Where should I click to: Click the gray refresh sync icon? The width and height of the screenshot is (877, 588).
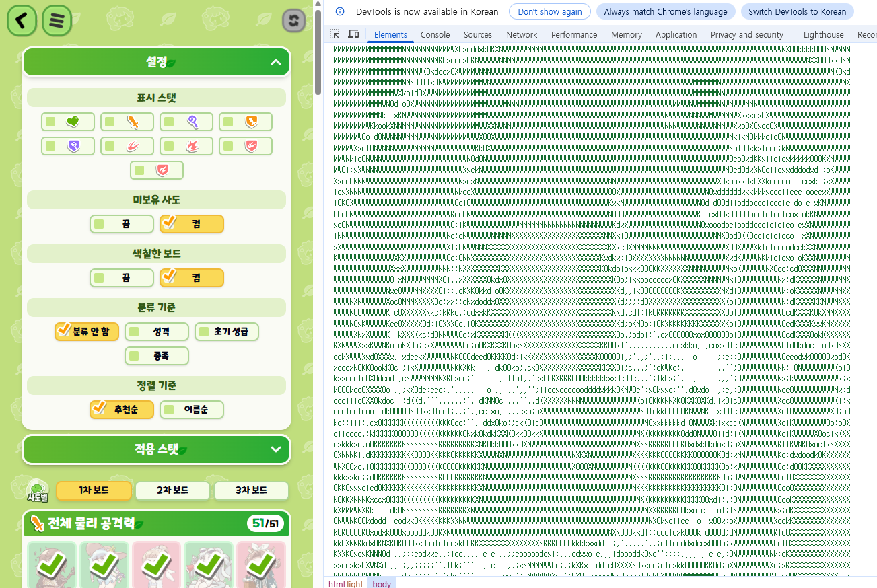(x=293, y=21)
